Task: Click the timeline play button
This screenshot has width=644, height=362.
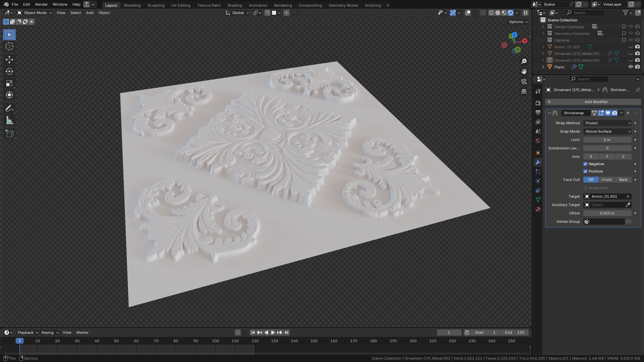Action: (273, 333)
